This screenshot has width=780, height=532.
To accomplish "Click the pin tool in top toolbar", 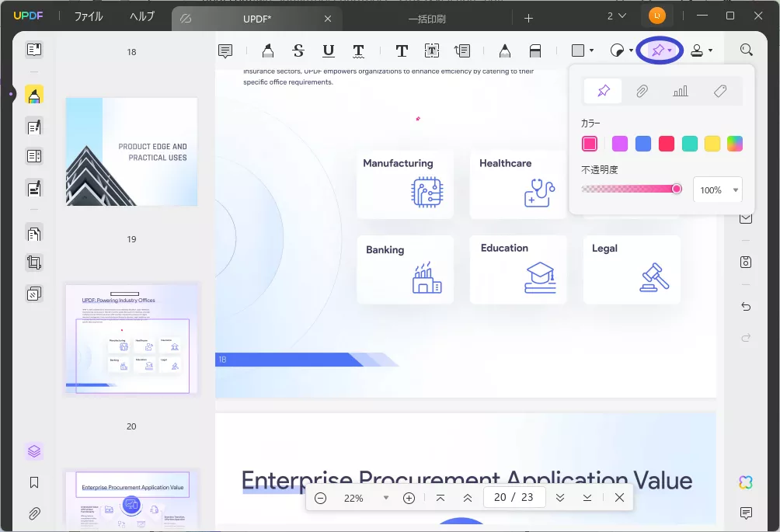I will pyautogui.click(x=657, y=50).
